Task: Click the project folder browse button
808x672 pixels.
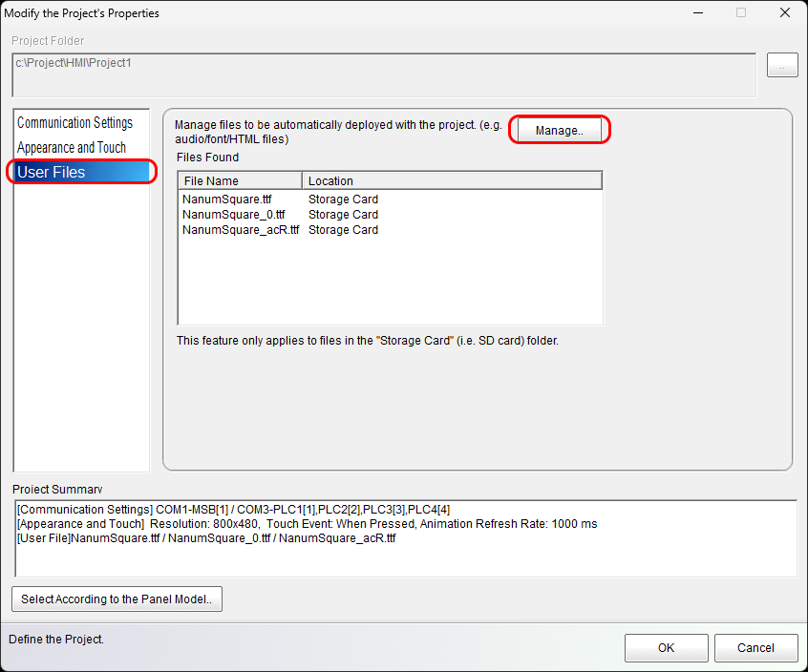Action: pyautogui.click(x=782, y=66)
